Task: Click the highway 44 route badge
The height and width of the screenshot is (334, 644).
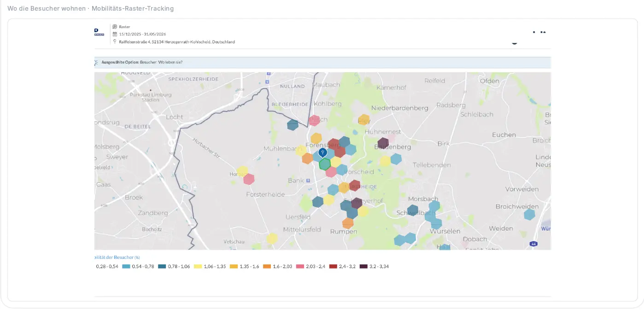Action: tap(533, 244)
